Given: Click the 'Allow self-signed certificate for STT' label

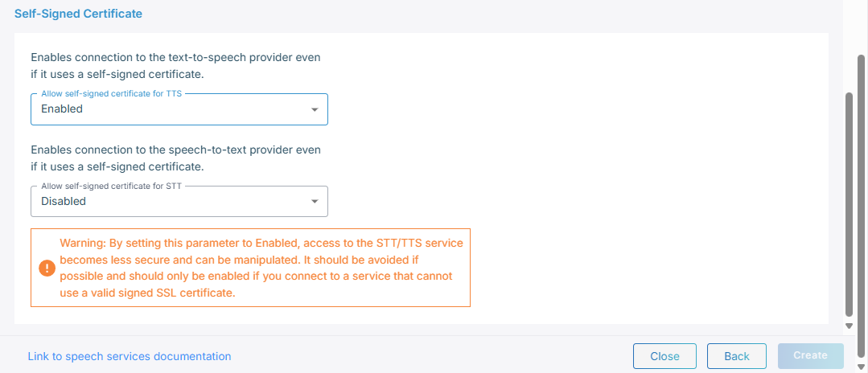Looking at the screenshot, I should tap(111, 186).
